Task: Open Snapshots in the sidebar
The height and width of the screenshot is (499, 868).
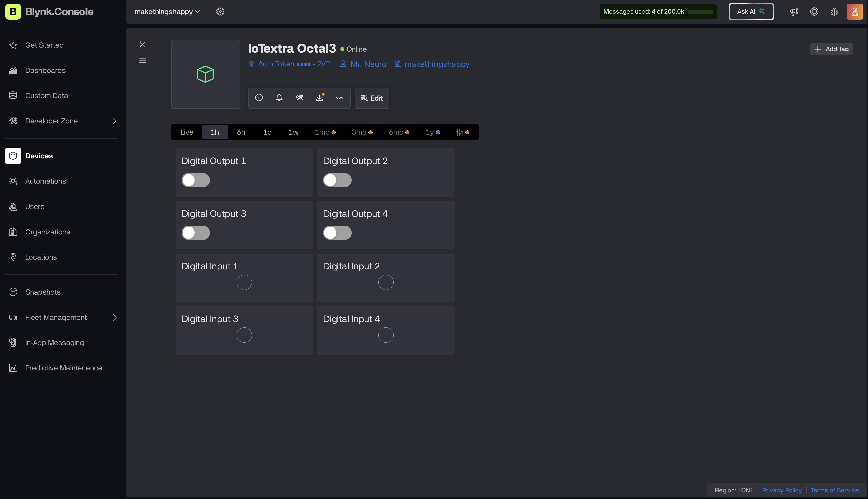Action: pyautogui.click(x=43, y=292)
